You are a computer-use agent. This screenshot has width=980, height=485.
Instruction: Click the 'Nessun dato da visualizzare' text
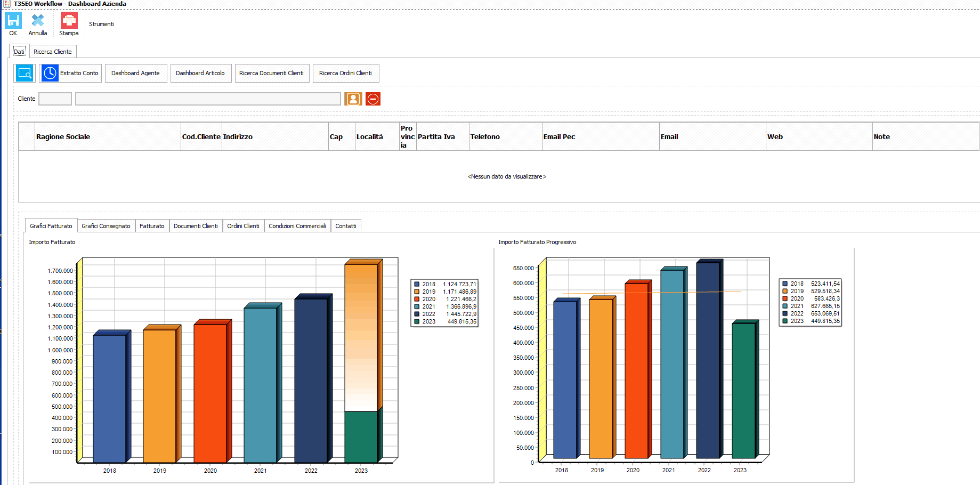507,176
